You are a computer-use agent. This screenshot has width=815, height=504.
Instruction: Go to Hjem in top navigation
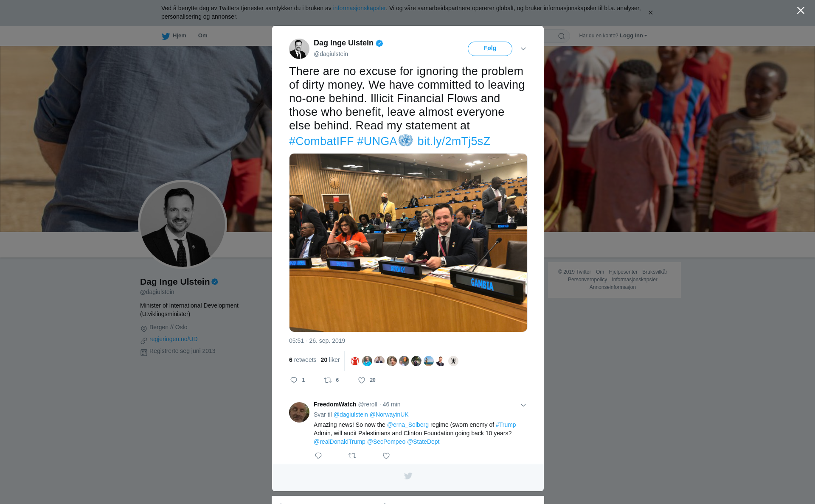pyautogui.click(x=179, y=36)
